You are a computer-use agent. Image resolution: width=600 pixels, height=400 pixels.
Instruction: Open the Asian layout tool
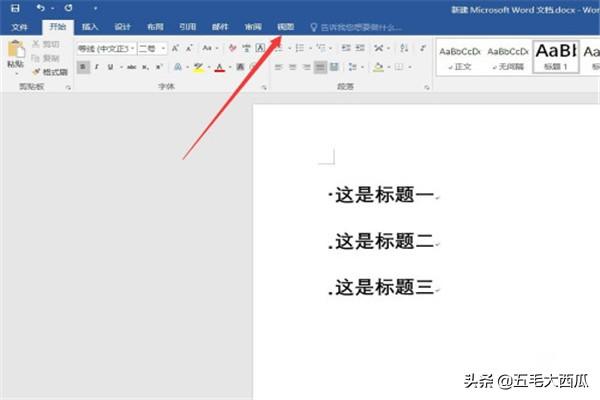(x=378, y=48)
